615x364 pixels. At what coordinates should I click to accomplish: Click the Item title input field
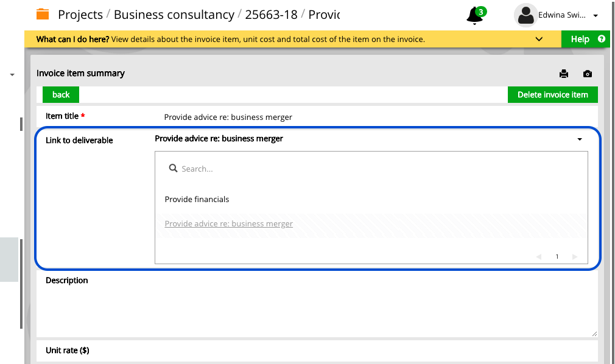pyautogui.click(x=376, y=117)
